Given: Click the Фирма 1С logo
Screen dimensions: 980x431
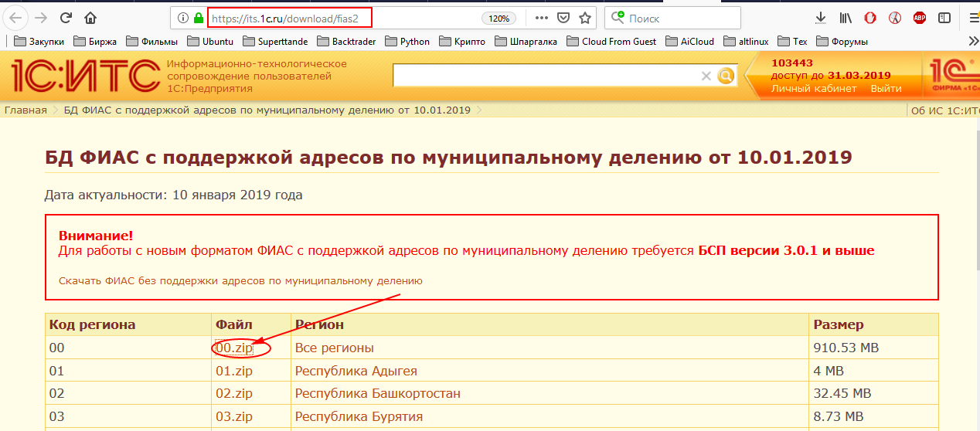Looking at the screenshot, I should (x=954, y=76).
